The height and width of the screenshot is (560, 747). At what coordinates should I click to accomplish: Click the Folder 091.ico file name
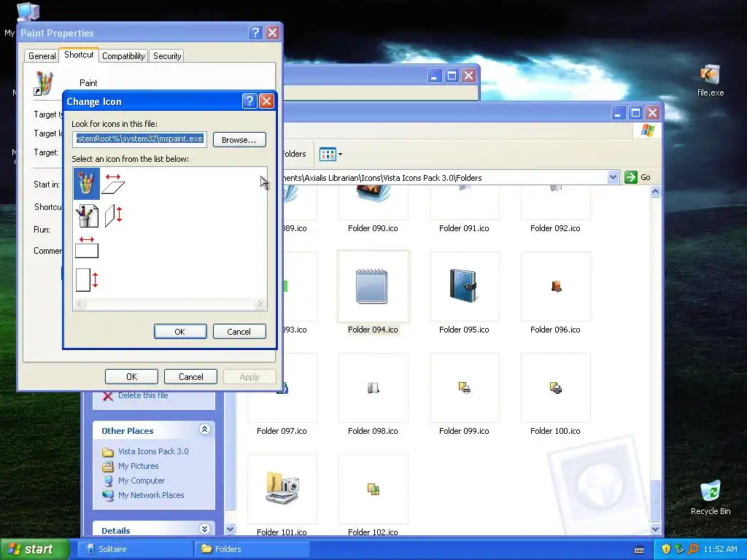(464, 228)
